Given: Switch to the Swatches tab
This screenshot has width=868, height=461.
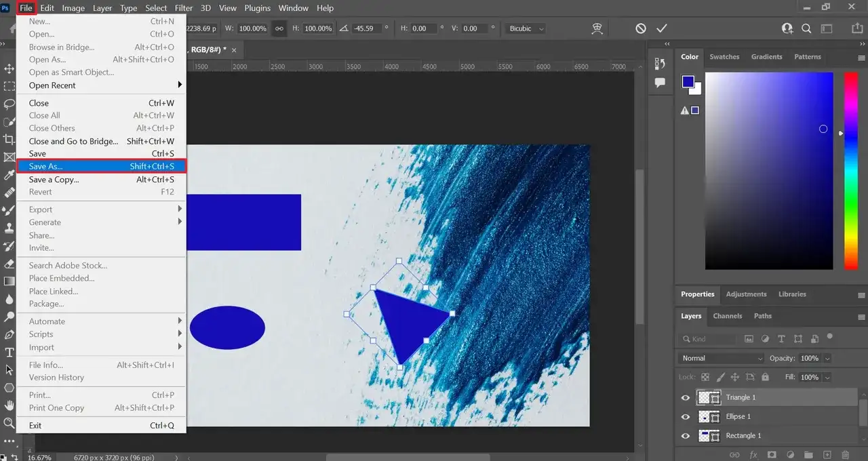Looking at the screenshot, I should click(x=724, y=57).
